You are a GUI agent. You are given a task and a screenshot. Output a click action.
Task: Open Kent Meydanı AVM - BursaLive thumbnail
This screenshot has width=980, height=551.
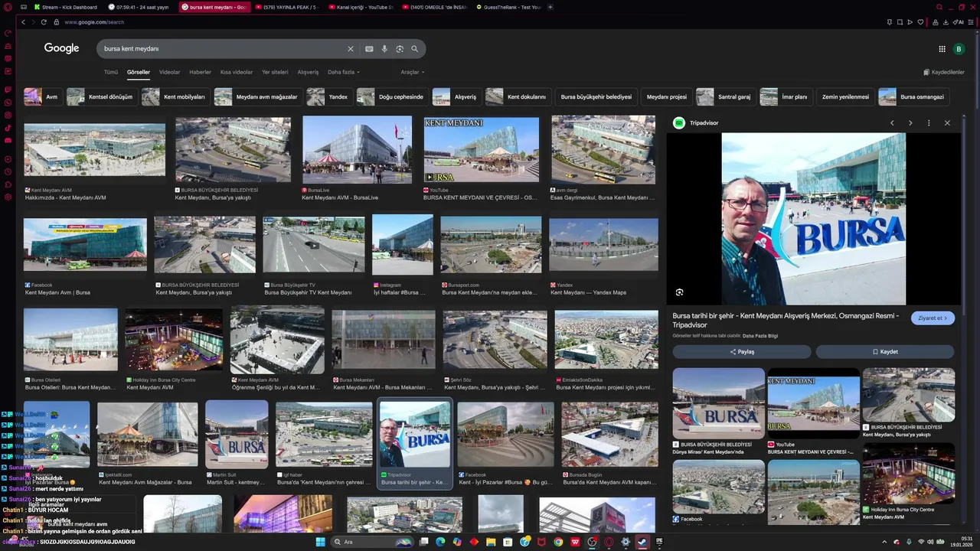coord(358,149)
